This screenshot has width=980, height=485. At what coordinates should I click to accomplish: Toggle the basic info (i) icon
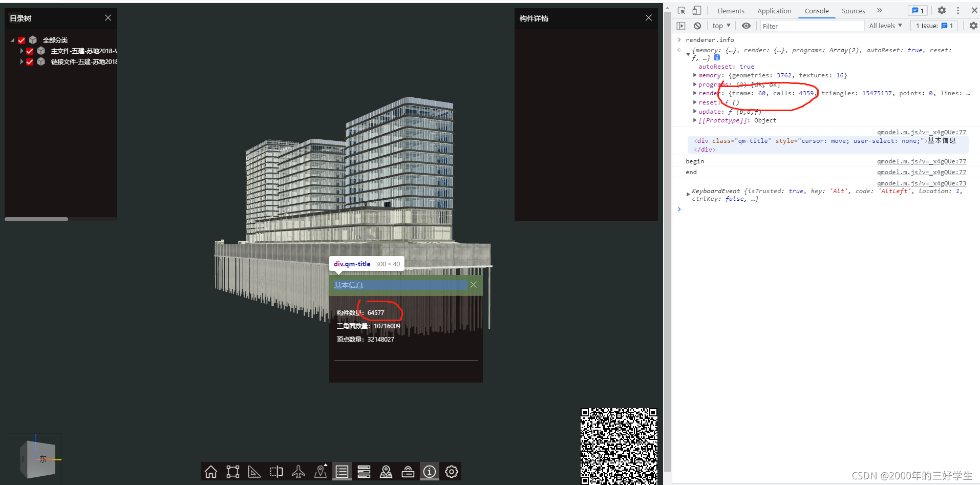click(430, 472)
